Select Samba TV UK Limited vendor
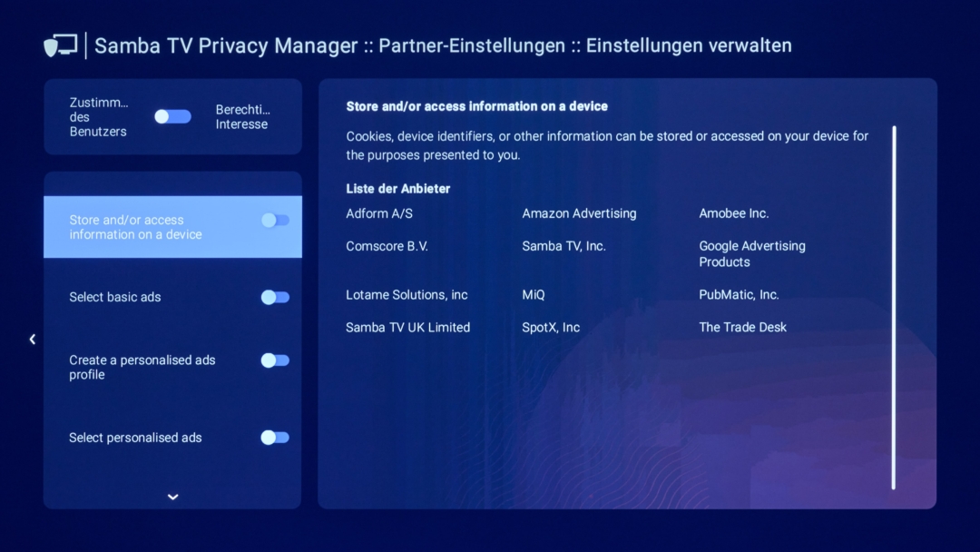Screen dimensions: 980x552 tap(407, 327)
